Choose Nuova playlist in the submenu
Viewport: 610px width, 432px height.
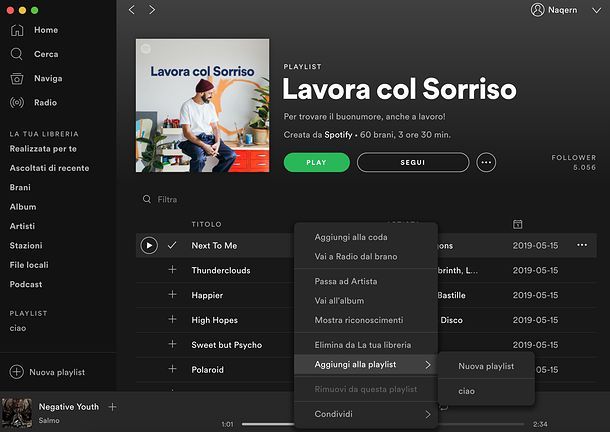(486, 366)
